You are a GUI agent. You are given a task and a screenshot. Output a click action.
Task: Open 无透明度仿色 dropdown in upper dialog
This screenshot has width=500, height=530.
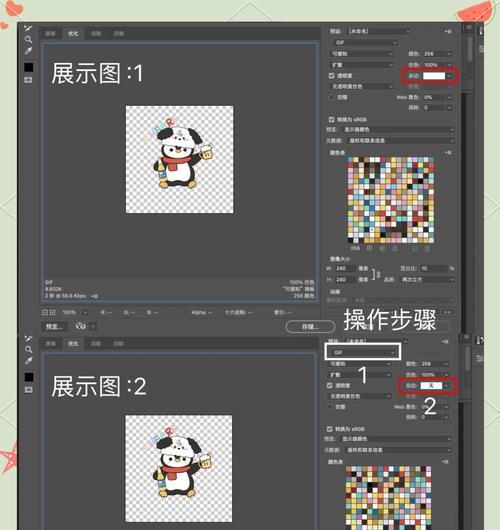(x=361, y=87)
